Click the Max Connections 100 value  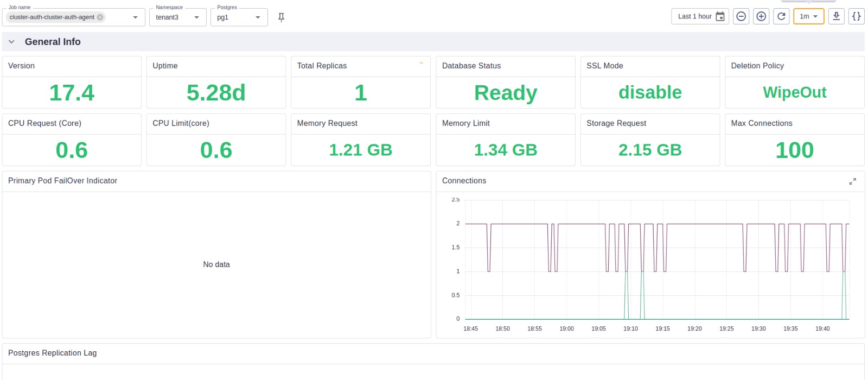794,150
